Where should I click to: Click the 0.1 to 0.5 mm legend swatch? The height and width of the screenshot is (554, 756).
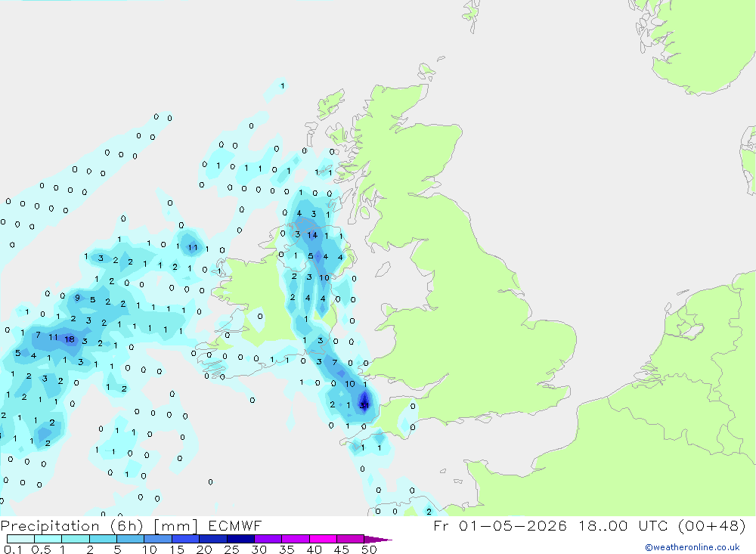point(20,539)
